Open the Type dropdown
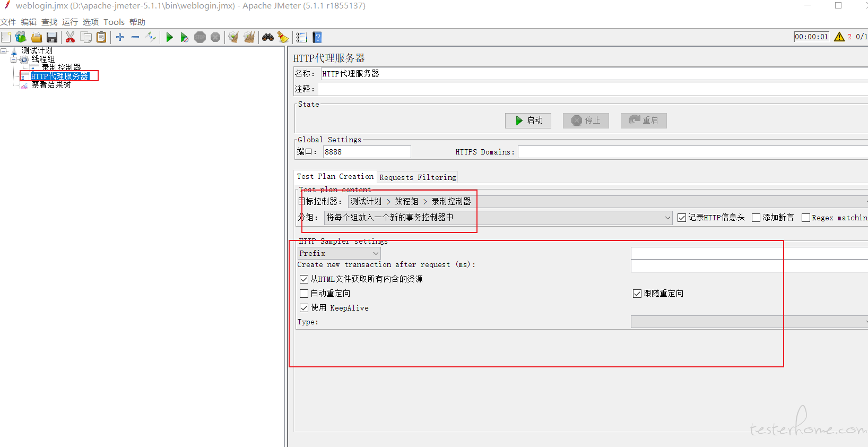The height and width of the screenshot is (447, 868). pos(749,322)
